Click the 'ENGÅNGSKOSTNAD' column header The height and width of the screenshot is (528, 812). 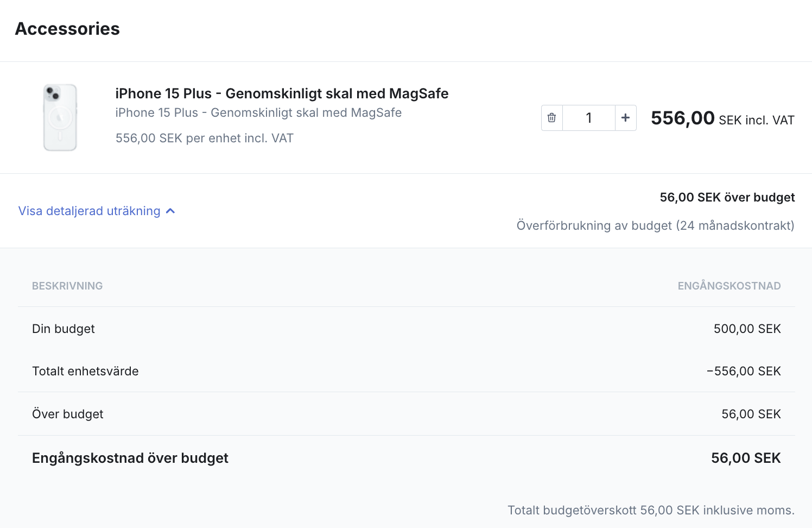[729, 286]
